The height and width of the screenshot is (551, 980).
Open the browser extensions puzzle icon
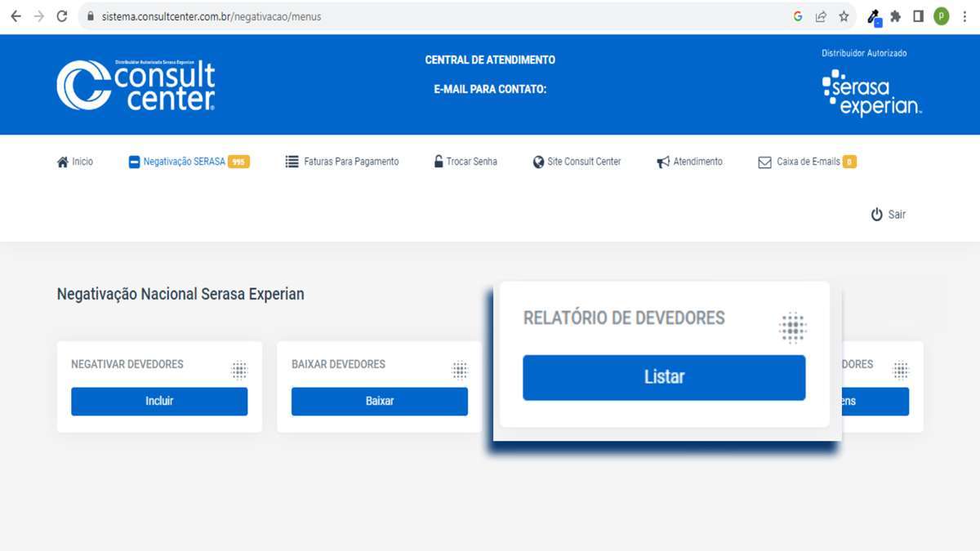(896, 16)
